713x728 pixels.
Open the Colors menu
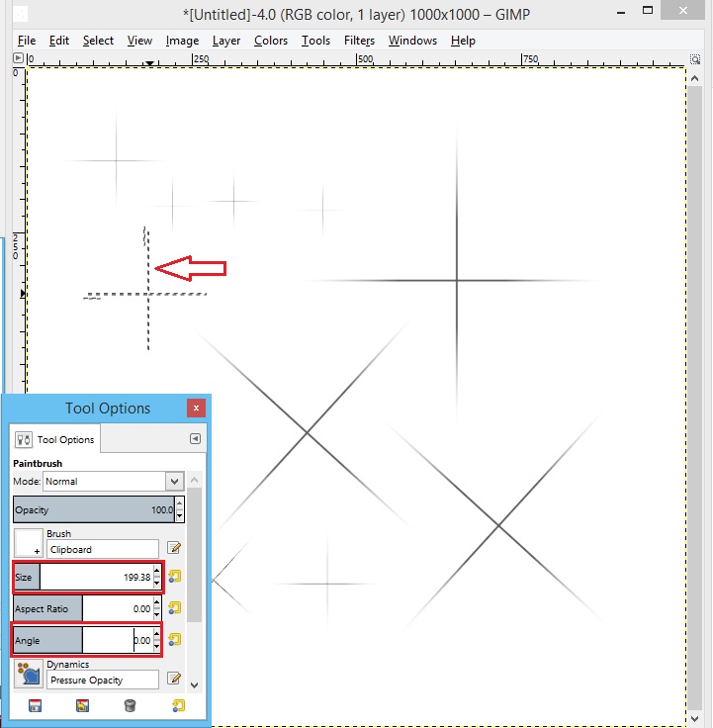tap(270, 41)
